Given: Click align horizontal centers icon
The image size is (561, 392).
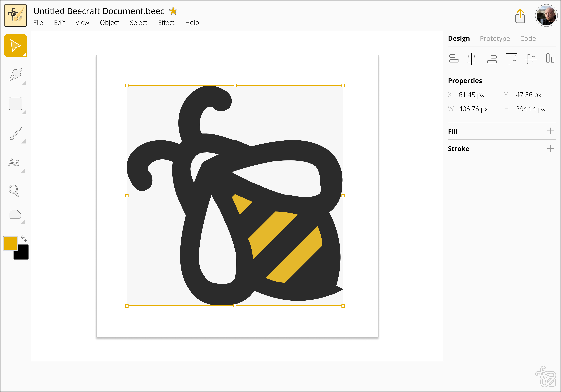Looking at the screenshot, I should (x=471, y=59).
